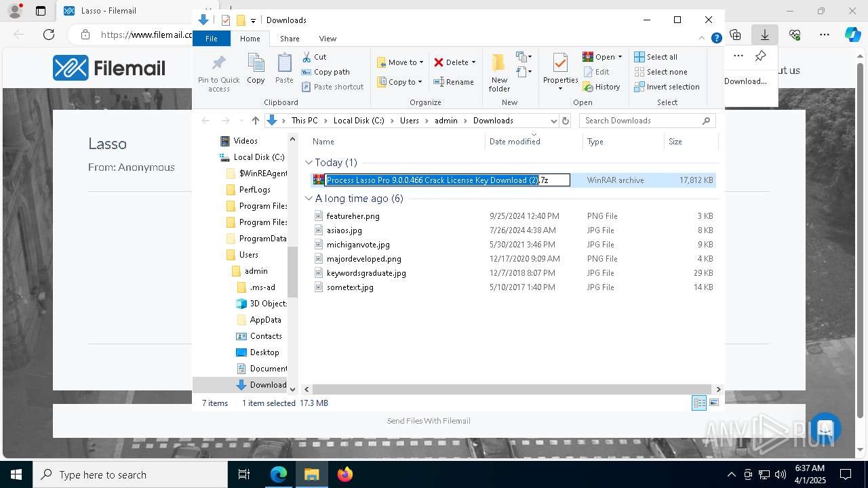Click the Cut scissors command

click(x=315, y=57)
